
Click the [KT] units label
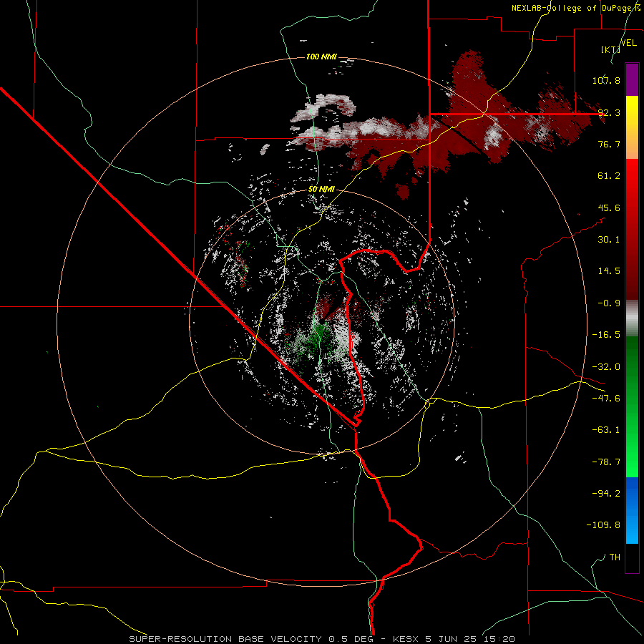610,49
